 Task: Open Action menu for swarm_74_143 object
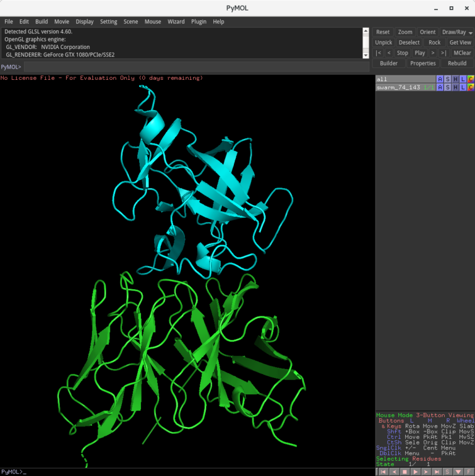[x=440, y=88]
